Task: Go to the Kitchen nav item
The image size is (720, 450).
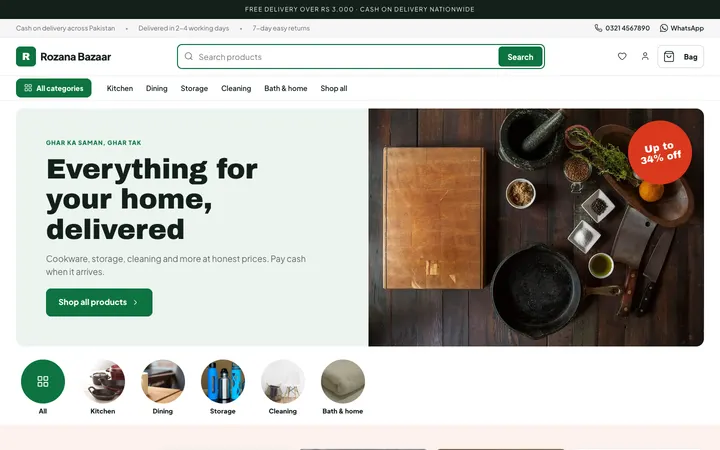Action: coord(120,88)
